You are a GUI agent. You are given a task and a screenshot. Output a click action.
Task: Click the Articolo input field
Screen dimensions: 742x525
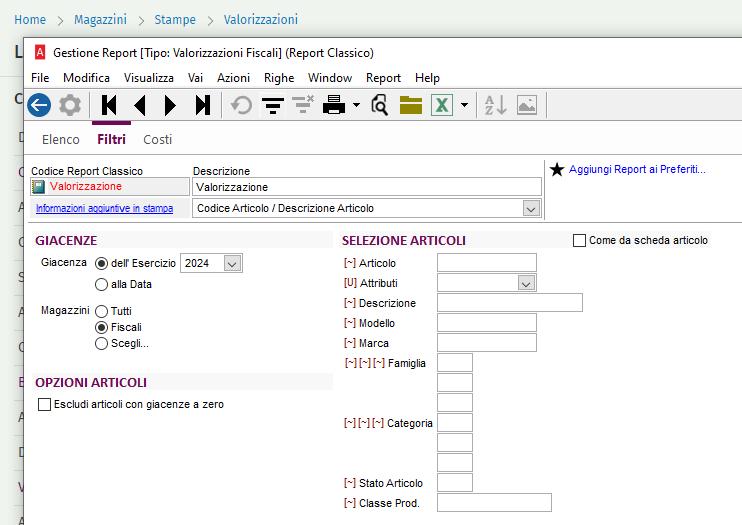pos(487,263)
